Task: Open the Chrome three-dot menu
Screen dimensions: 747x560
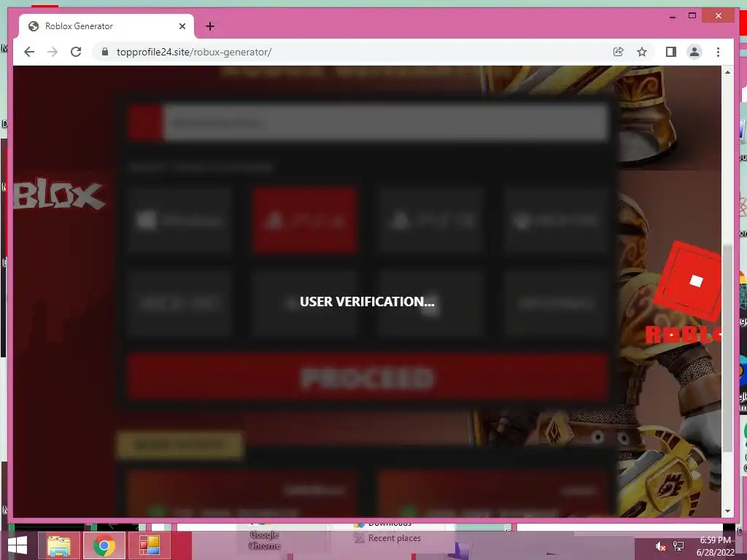Action: pyautogui.click(x=718, y=52)
